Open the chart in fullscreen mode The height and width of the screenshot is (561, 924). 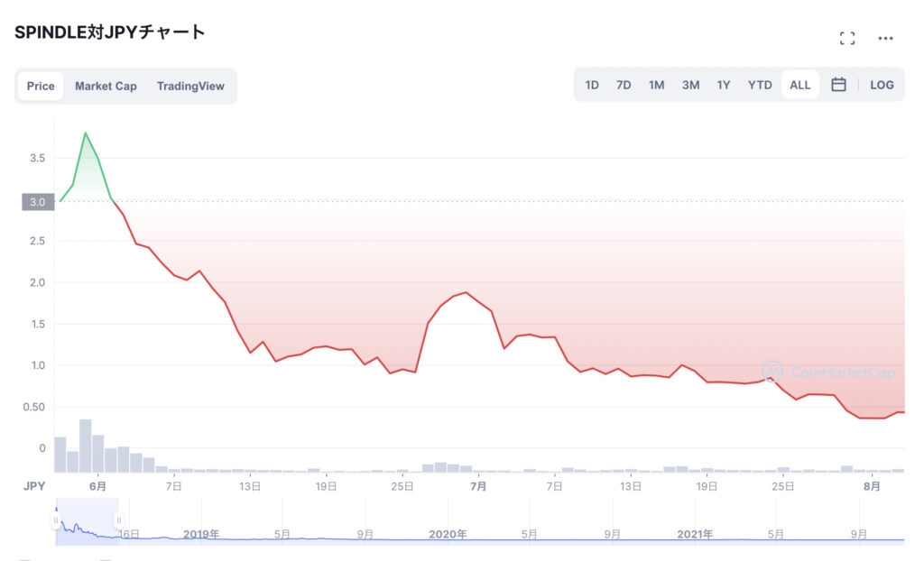[846, 38]
